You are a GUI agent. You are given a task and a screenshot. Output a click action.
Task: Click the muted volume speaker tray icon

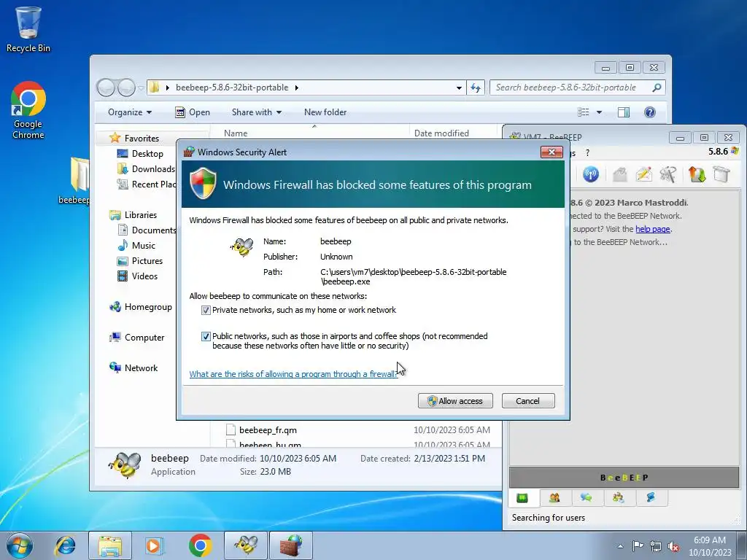[x=673, y=546]
